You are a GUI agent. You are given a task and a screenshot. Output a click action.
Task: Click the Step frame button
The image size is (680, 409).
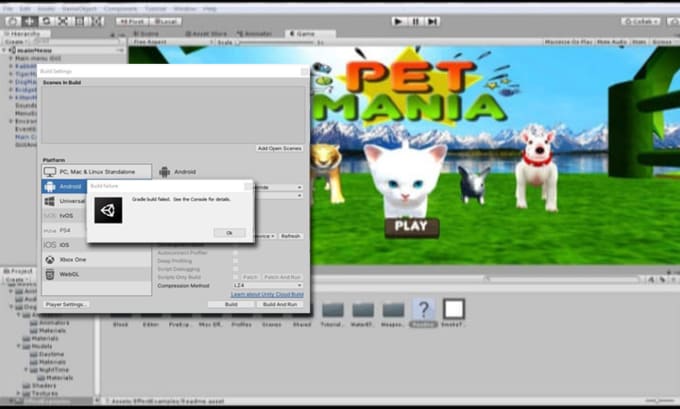[x=432, y=21]
